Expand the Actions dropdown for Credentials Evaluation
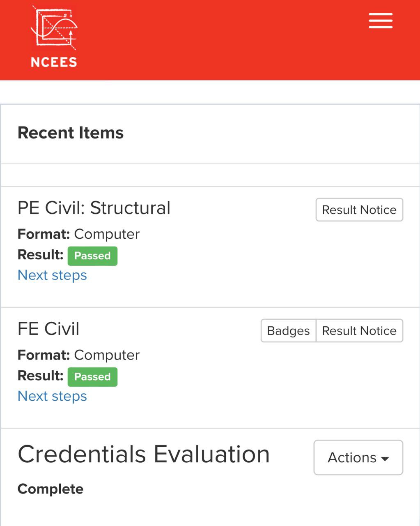 coord(358,457)
